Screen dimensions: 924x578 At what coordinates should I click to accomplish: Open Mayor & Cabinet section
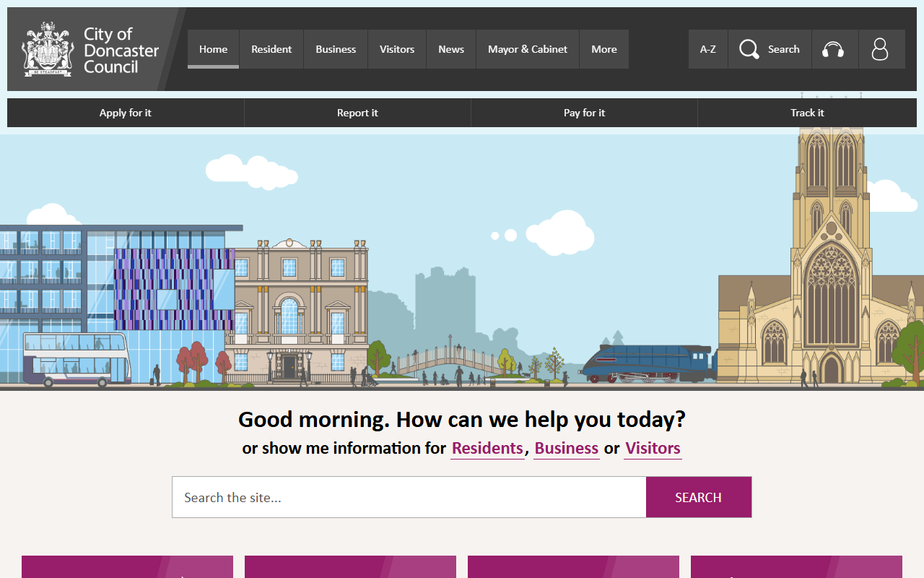528,49
